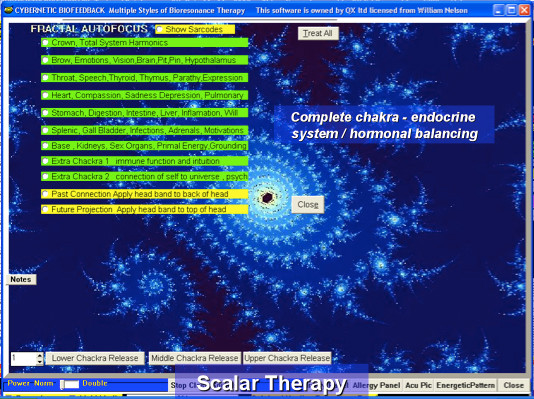
Task: Choose Future Projection head band option
Action: coord(144,209)
